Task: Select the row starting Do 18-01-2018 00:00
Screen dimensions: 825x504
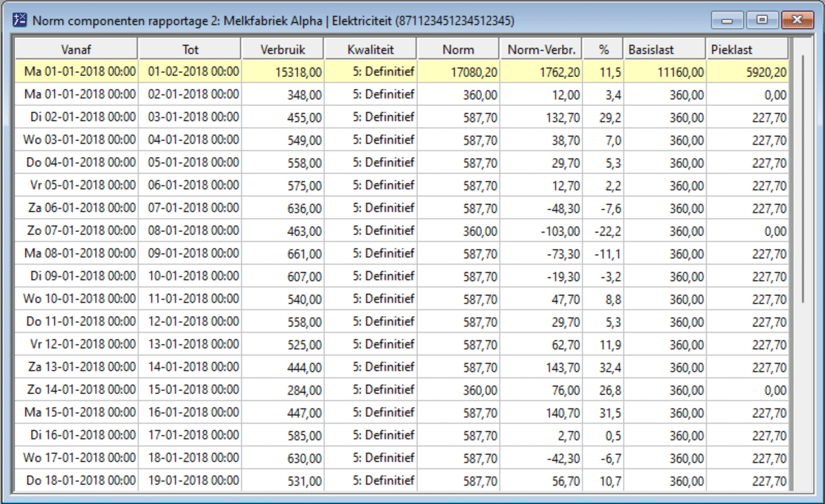Action: tap(401, 481)
